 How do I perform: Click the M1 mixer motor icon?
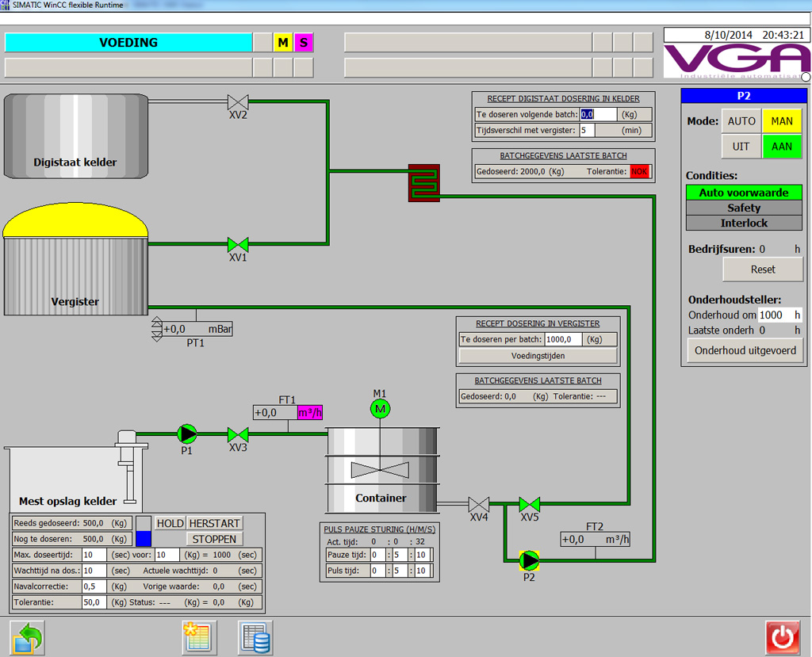click(381, 409)
